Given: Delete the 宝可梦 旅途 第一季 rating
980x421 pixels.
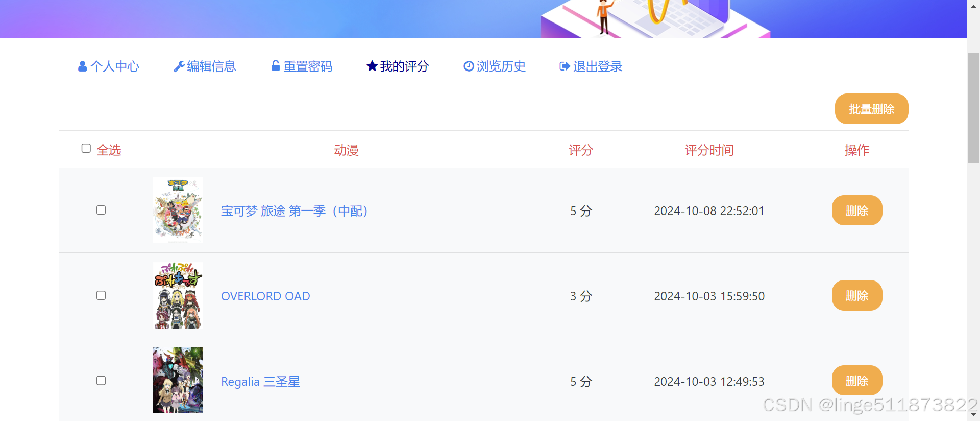Looking at the screenshot, I should tap(857, 211).
